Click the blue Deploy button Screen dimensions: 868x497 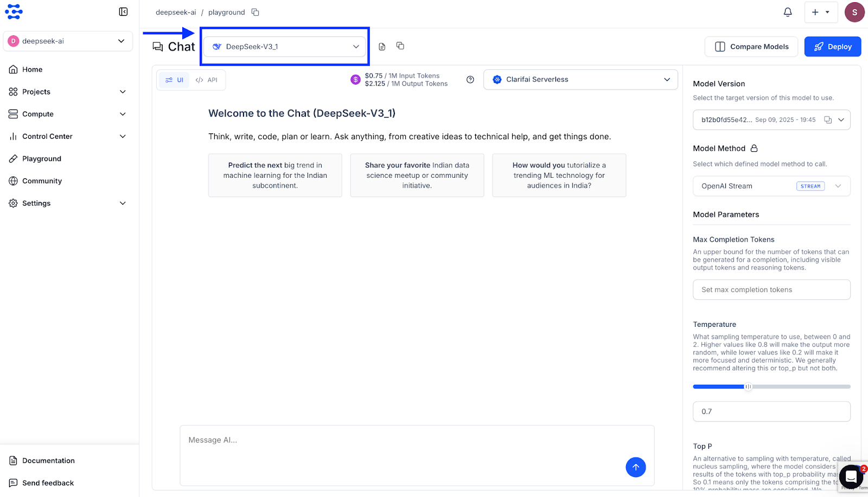pyautogui.click(x=832, y=47)
